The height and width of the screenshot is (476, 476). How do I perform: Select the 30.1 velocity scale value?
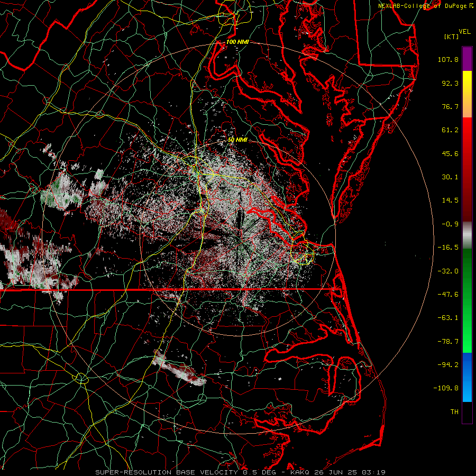(450, 177)
